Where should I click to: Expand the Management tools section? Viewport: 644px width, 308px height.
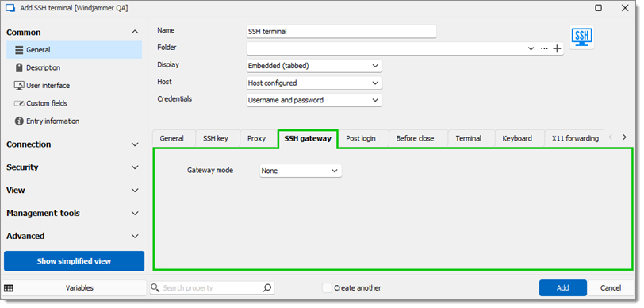pyautogui.click(x=135, y=214)
